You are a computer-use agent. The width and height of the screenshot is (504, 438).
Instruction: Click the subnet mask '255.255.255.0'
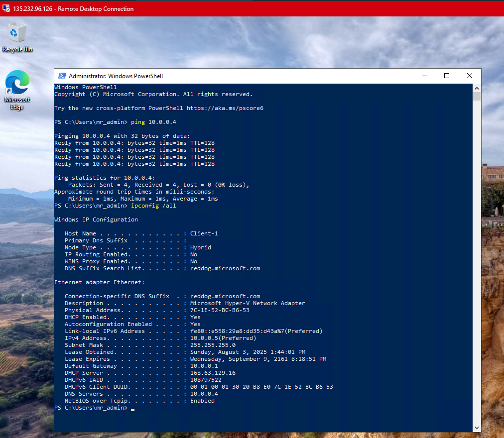click(x=213, y=345)
